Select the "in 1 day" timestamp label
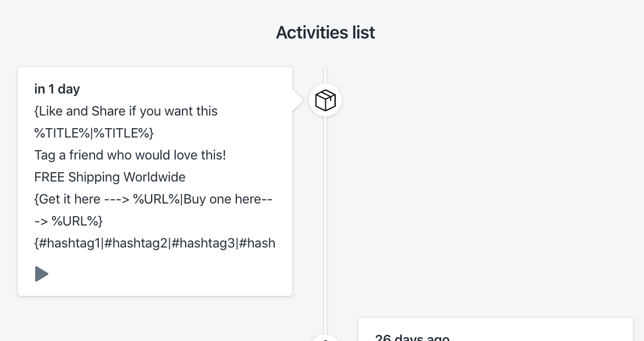 pyautogui.click(x=57, y=89)
